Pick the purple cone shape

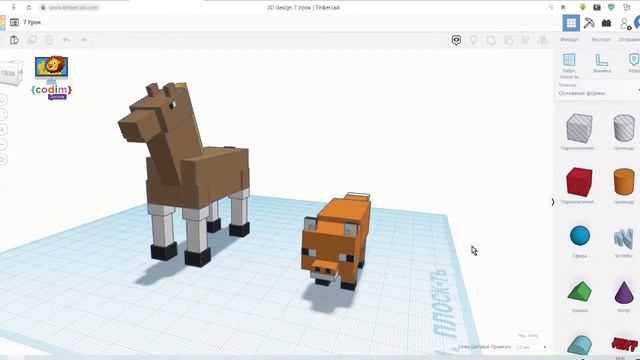click(x=624, y=292)
